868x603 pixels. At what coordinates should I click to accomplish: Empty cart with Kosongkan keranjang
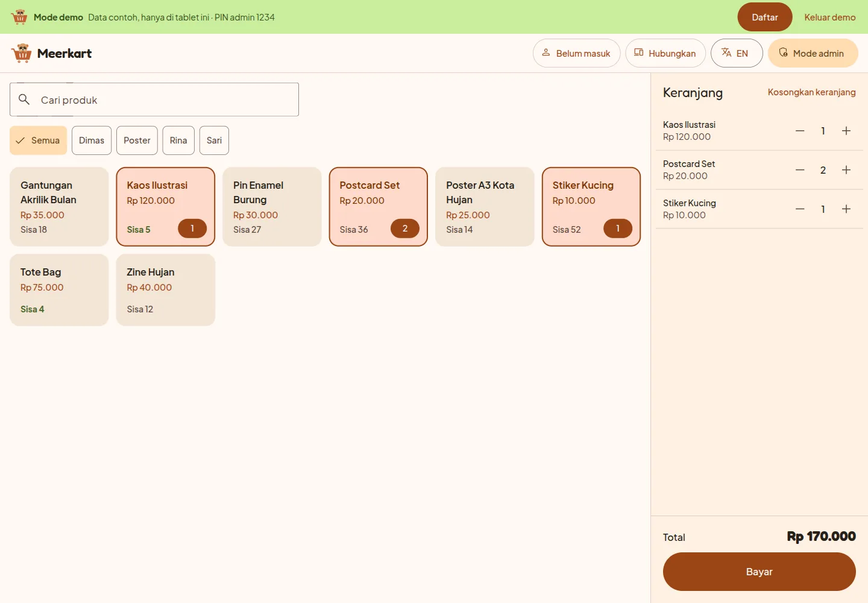pos(811,92)
